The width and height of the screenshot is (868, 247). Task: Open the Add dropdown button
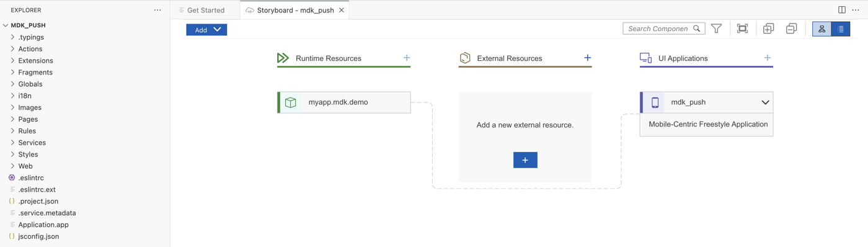[206, 30]
